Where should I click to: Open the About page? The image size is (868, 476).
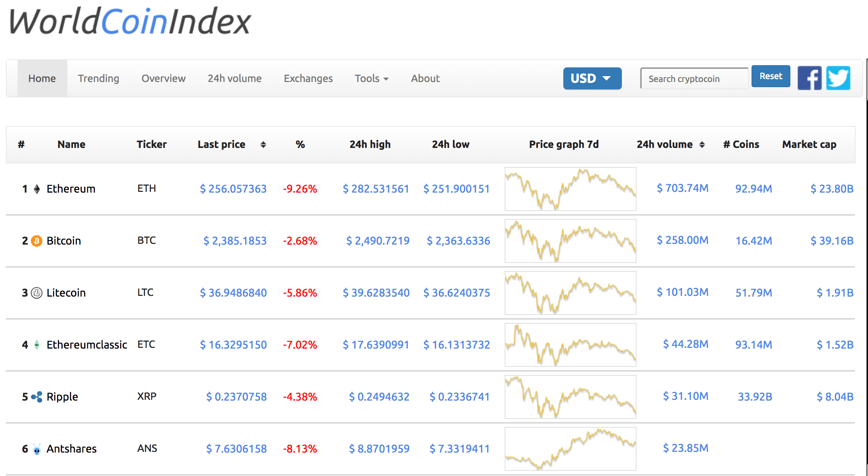pos(425,78)
